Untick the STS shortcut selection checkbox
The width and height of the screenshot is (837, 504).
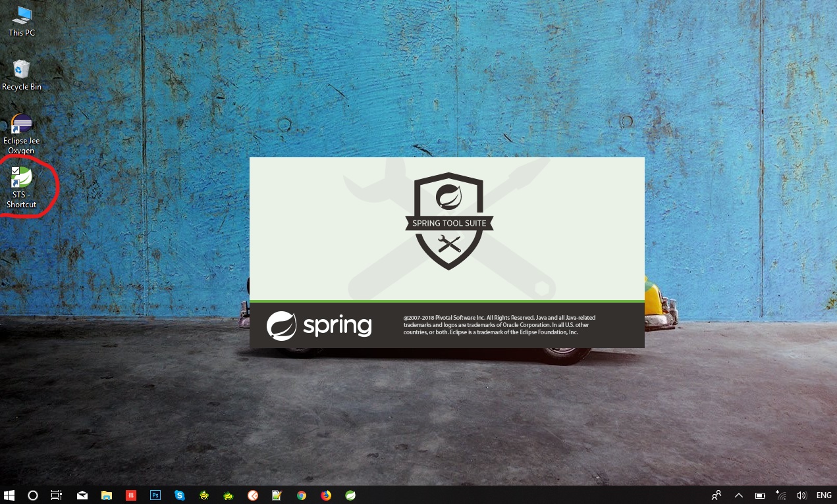tap(15, 170)
